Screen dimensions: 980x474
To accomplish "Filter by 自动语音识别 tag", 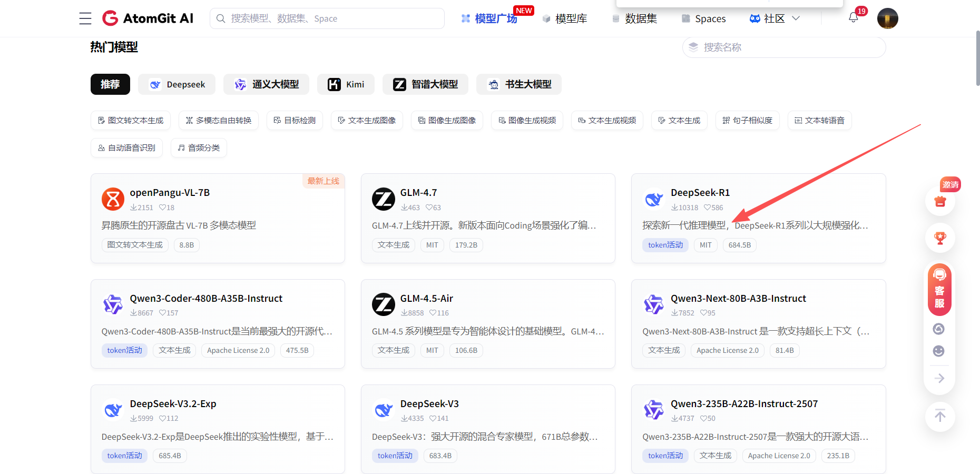I will click(x=126, y=148).
